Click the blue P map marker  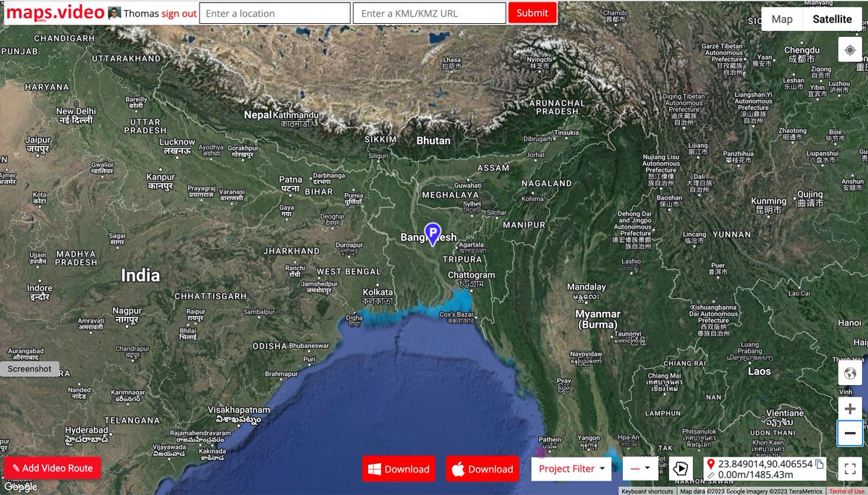(433, 234)
